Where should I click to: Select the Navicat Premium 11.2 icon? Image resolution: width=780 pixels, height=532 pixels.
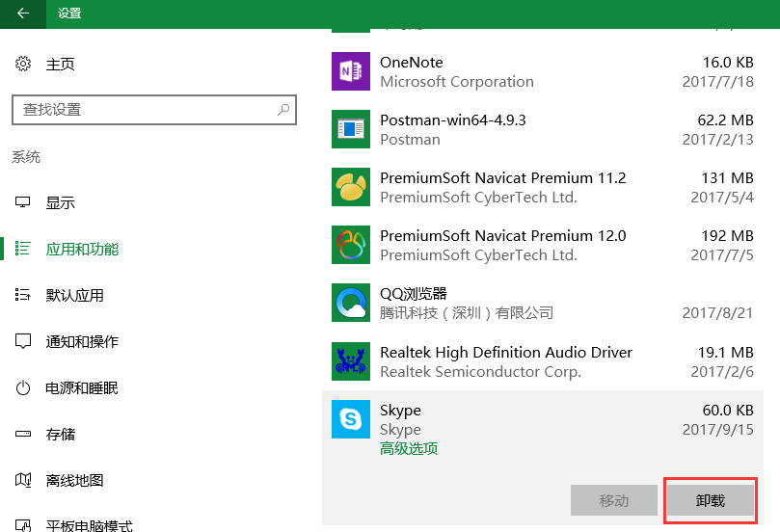351,187
